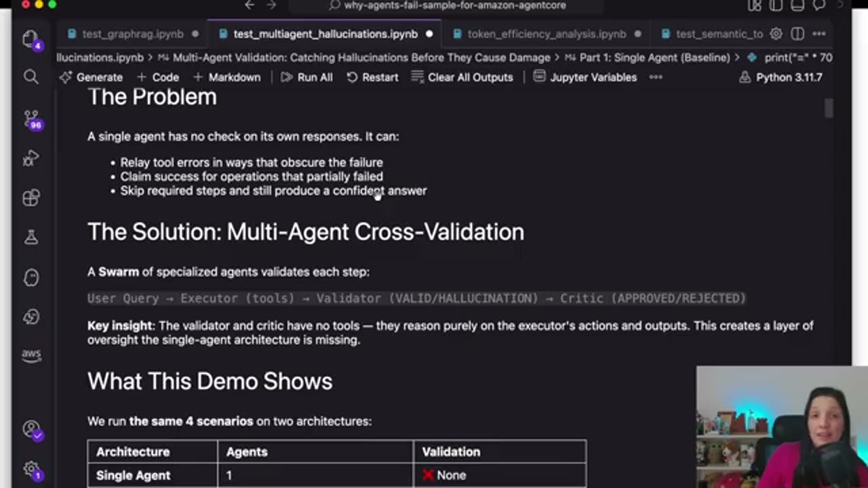Split the editor with the split icon

pyautogui.click(x=797, y=34)
